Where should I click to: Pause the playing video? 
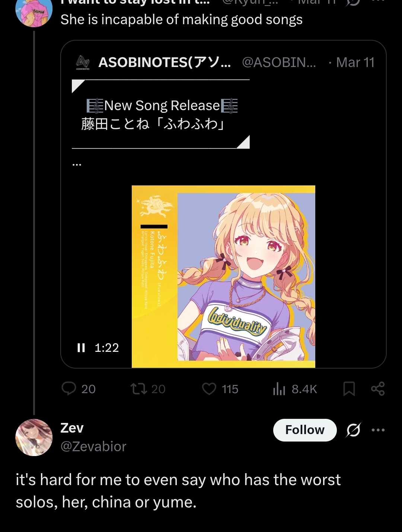(81, 348)
